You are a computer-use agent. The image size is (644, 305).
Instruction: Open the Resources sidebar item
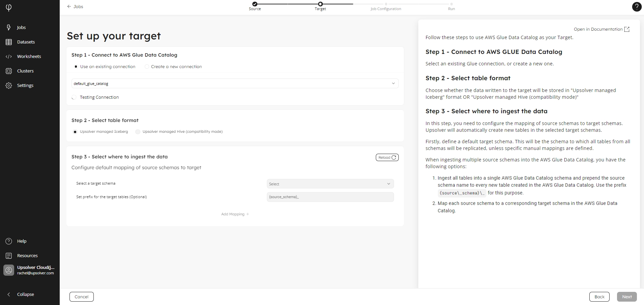tap(27, 255)
